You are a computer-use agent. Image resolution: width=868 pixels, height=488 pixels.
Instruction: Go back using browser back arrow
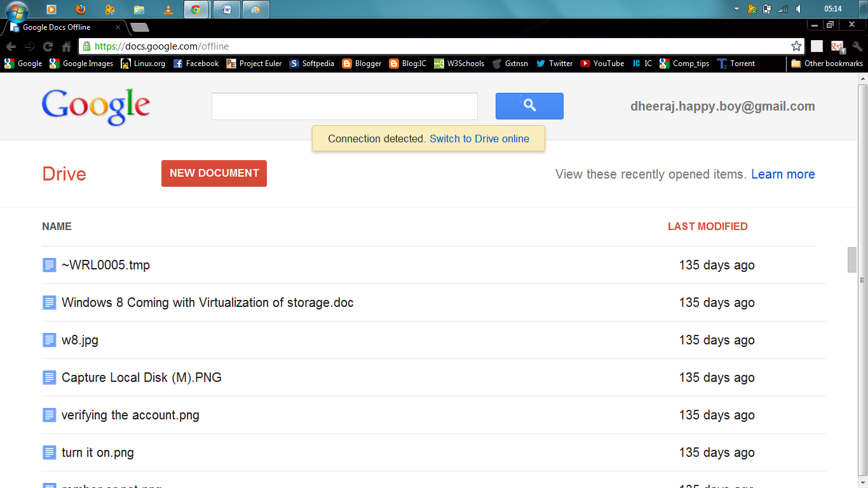(x=11, y=46)
